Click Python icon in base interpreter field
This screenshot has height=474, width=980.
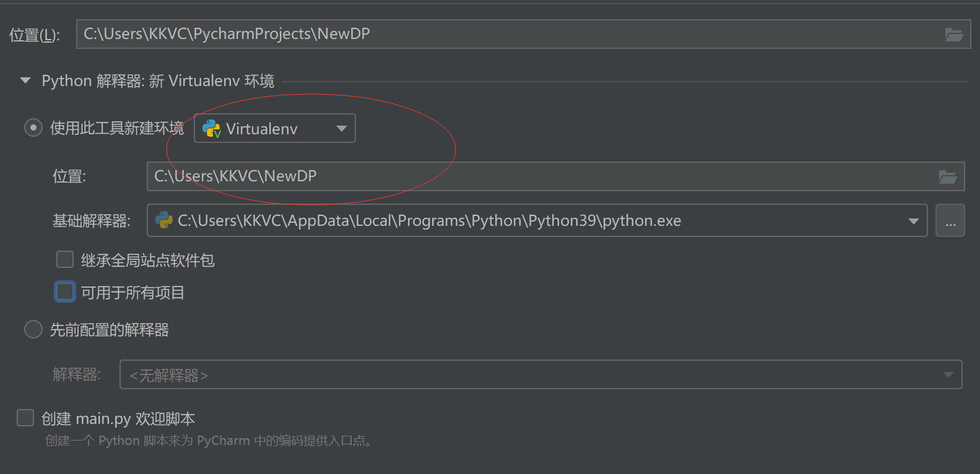coord(164,220)
